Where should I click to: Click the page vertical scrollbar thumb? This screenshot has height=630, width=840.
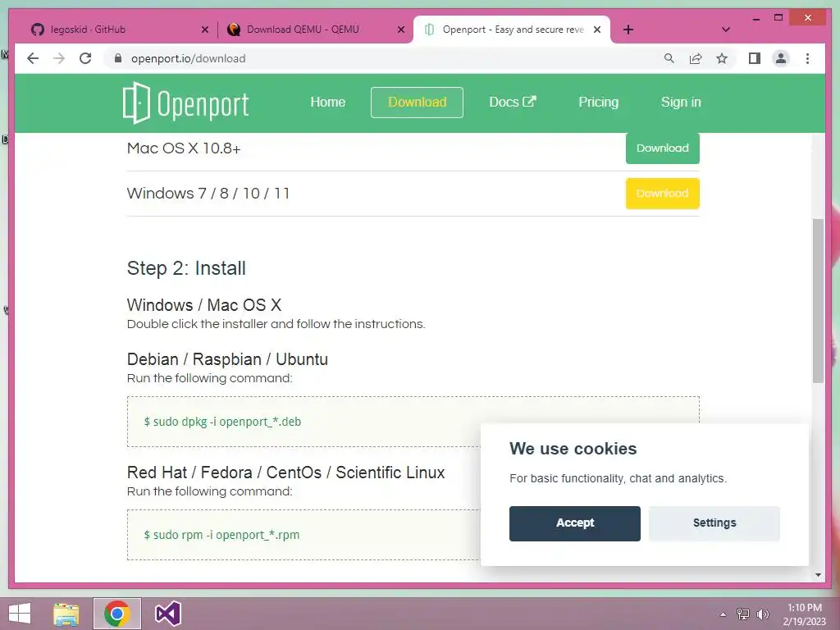818,300
